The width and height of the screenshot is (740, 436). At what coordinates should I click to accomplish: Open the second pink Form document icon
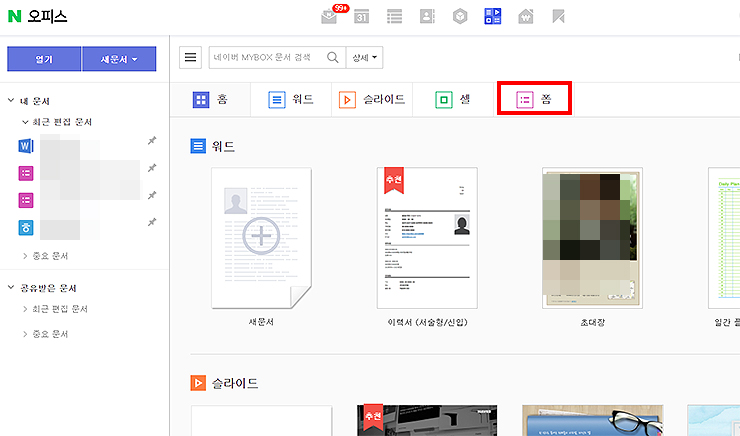click(26, 201)
